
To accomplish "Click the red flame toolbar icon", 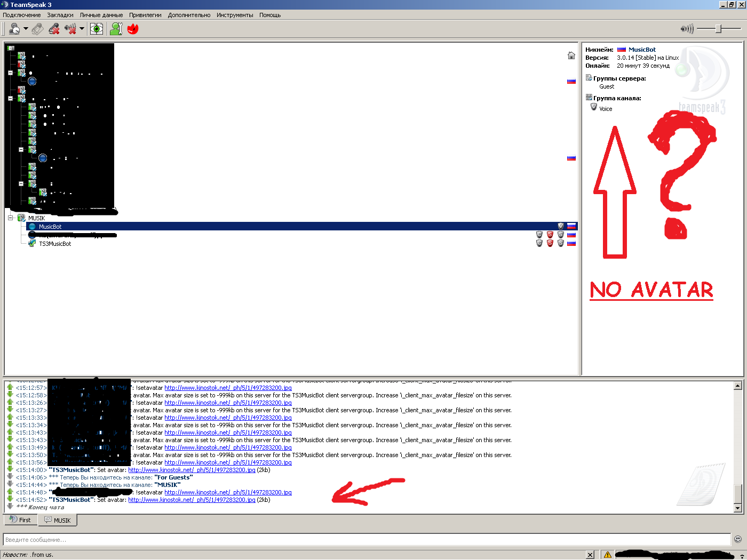I will [x=133, y=29].
